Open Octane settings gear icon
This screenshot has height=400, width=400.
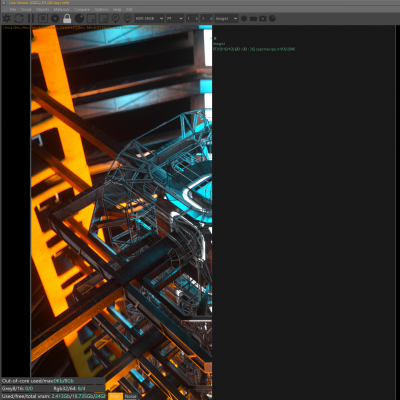55,18
